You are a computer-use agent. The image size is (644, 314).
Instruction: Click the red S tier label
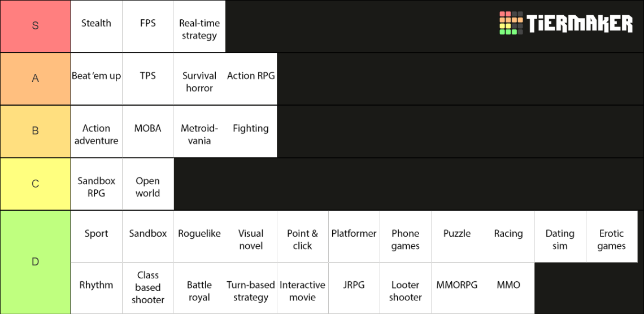tap(35, 26)
